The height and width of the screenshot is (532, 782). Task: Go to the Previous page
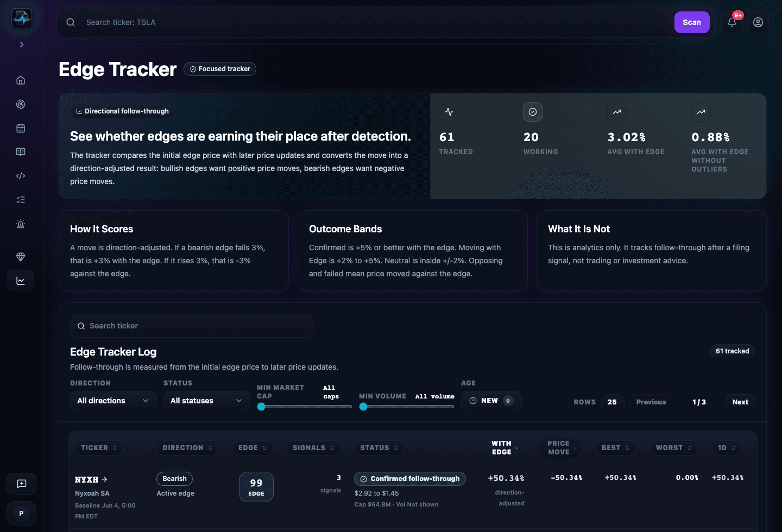(651, 402)
